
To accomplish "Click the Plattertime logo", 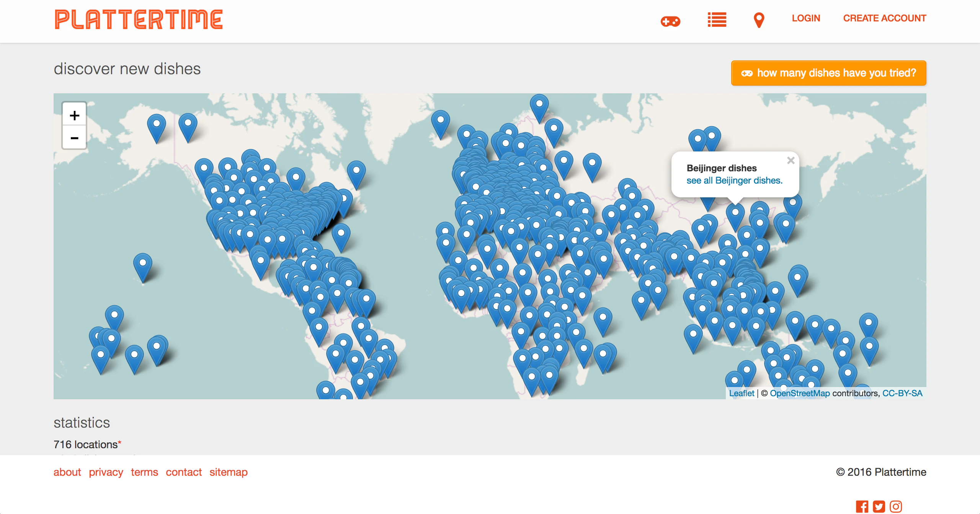I will click(139, 20).
